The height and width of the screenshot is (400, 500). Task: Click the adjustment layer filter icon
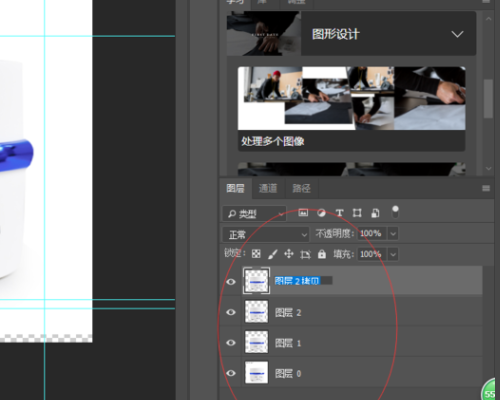(x=321, y=213)
